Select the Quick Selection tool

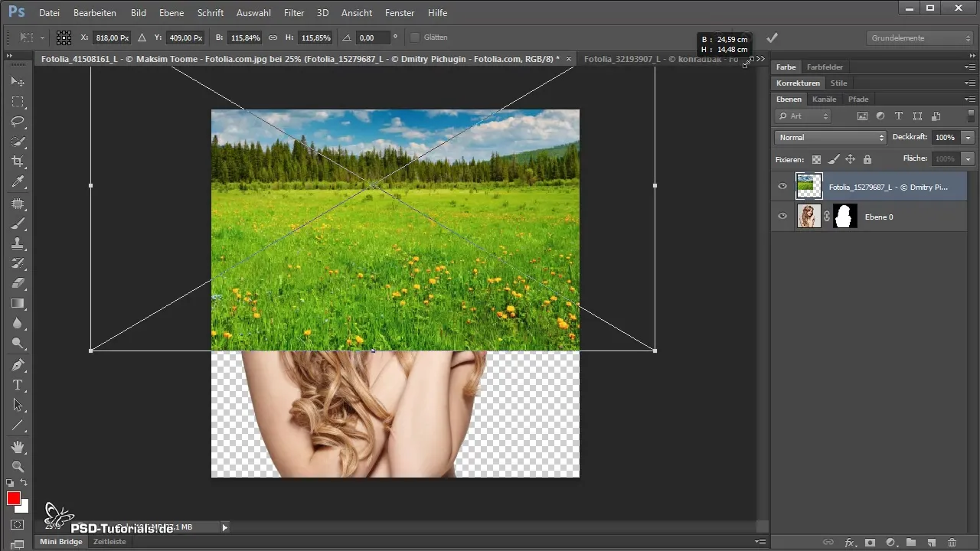tap(18, 142)
